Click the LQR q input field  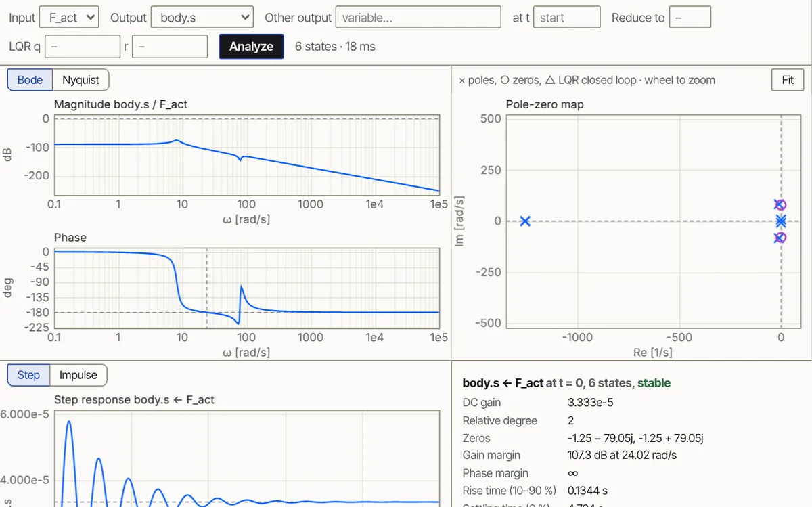[x=83, y=47]
